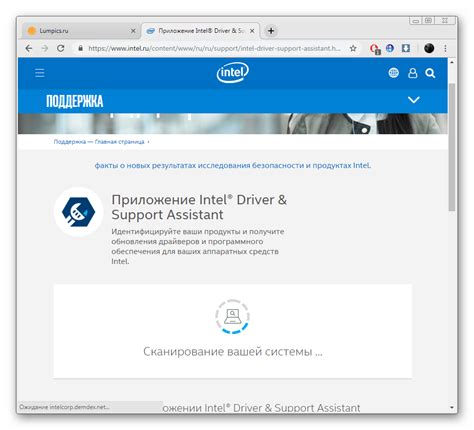Close the Lumpics.ru tab

tap(133, 31)
